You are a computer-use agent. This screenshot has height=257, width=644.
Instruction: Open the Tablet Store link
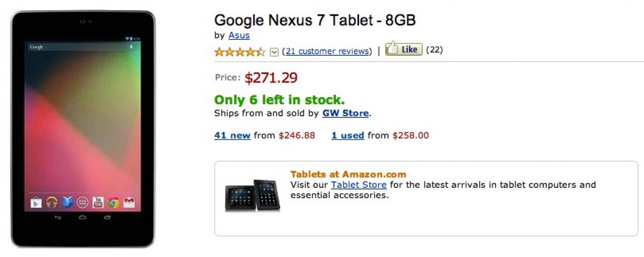tap(358, 185)
